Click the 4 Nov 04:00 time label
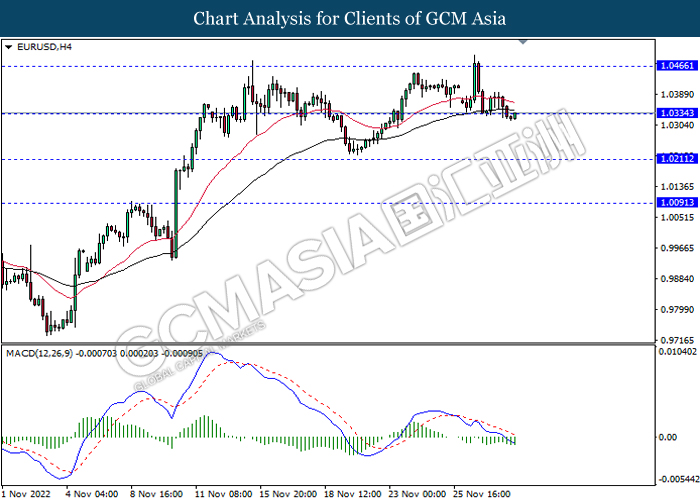The width and height of the screenshot is (700, 500). (92, 494)
